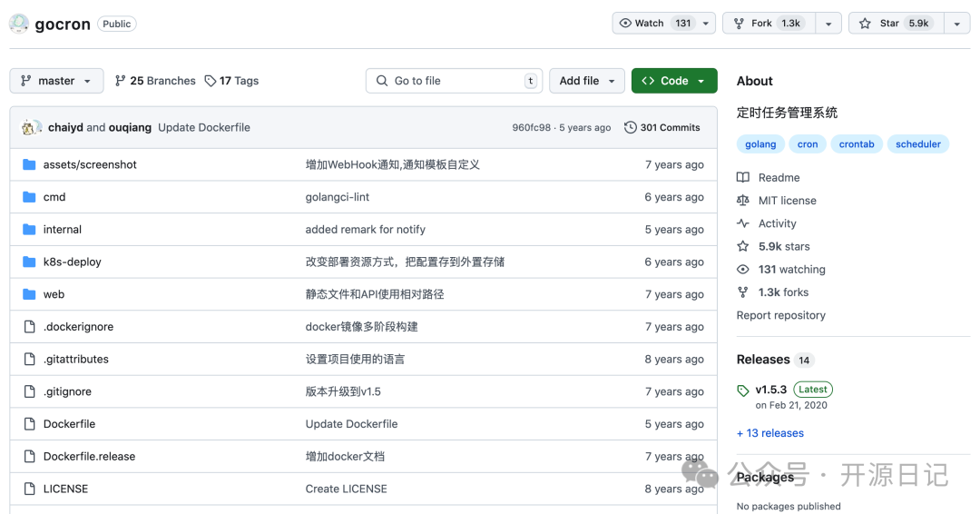Screen dimensions: 980x514
Task: Click the file icon beside Dockerfile
Action: coord(29,424)
